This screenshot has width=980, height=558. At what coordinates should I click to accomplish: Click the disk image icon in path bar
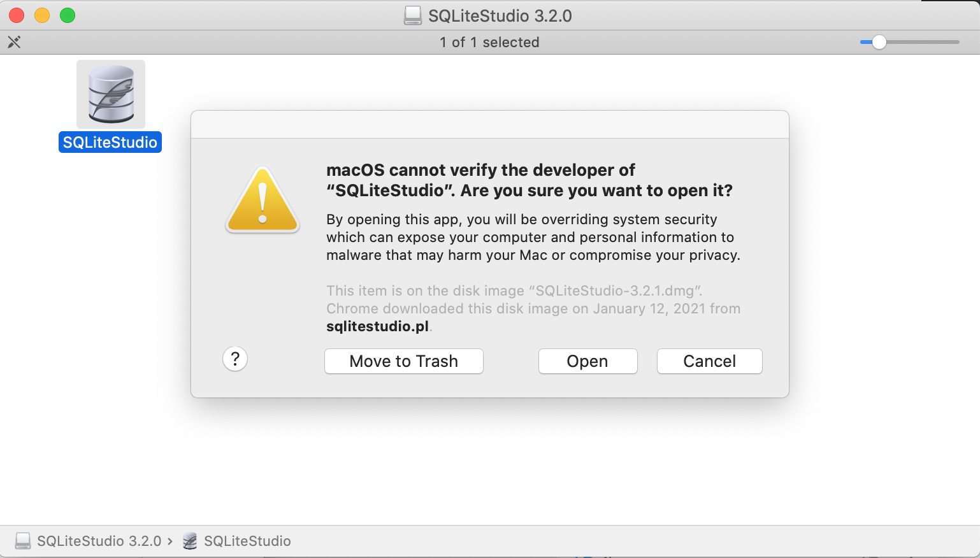(x=23, y=541)
